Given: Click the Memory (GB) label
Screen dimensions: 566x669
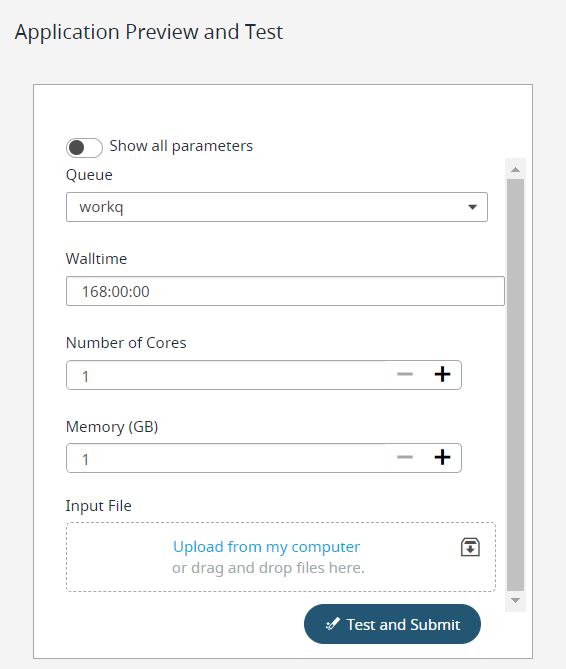Looking at the screenshot, I should (x=112, y=427).
